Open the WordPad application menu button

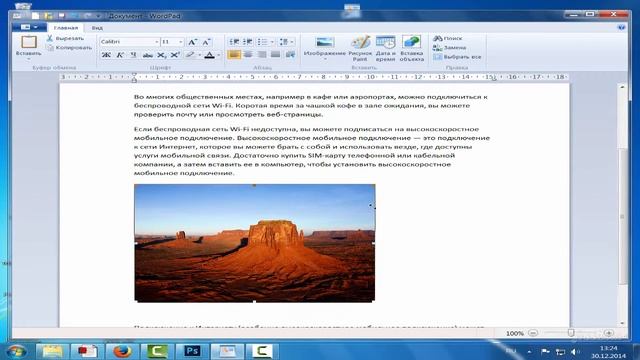[29, 27]
